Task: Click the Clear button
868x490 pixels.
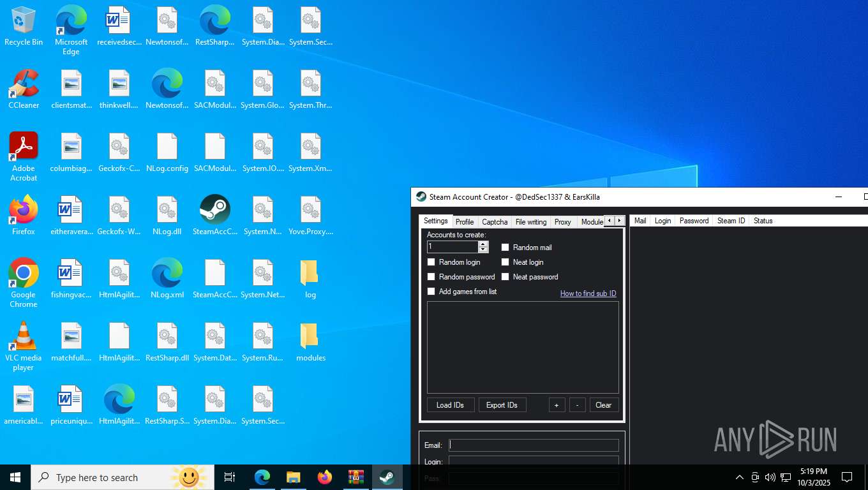Action: click(604, 405)
